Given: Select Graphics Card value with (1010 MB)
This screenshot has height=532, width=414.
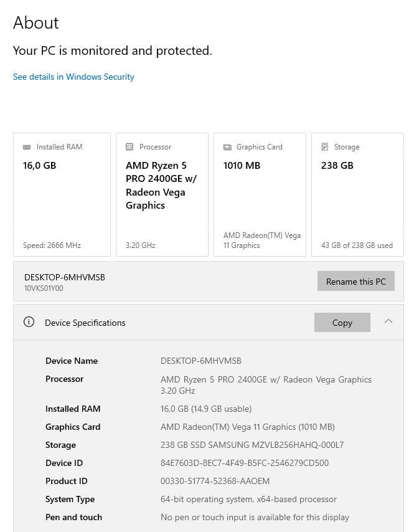Looking at the screenshot, I should click(x=248, y=427).
